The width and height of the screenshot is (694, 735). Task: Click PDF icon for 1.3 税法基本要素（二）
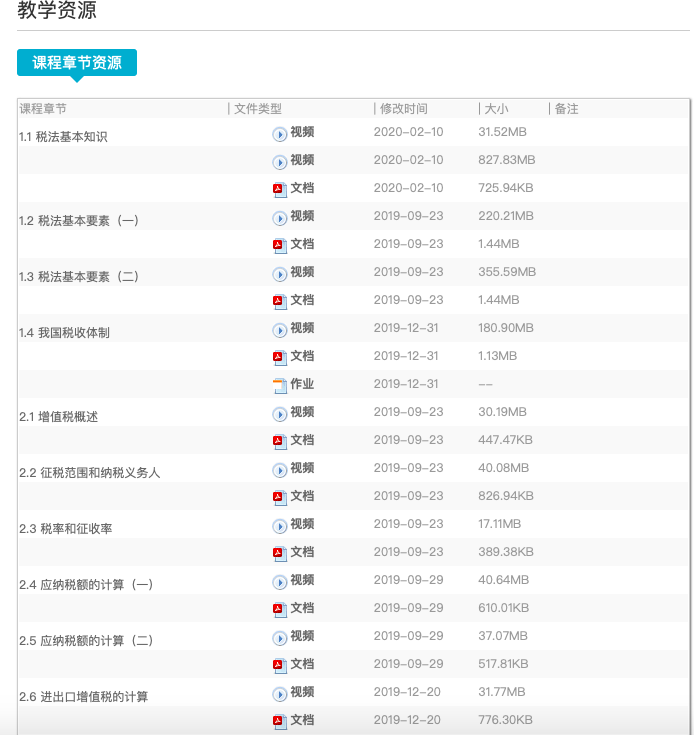pyautogui.click(x=280, y=301)
